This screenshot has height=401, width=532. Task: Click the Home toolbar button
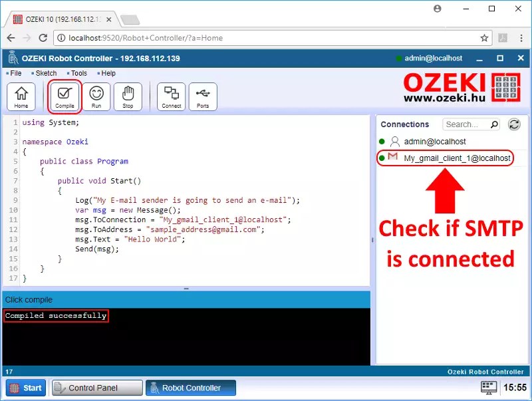click(21, 96)
